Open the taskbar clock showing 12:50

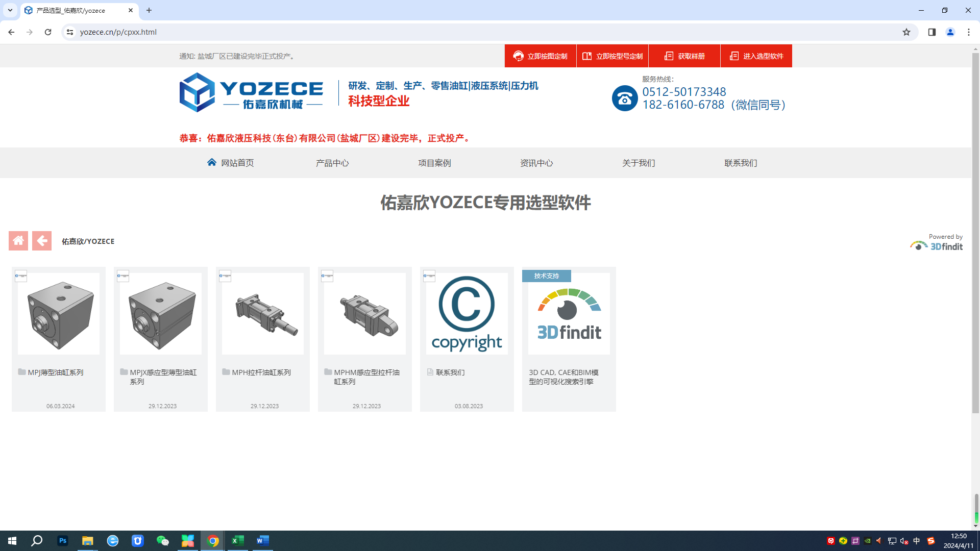959,541
